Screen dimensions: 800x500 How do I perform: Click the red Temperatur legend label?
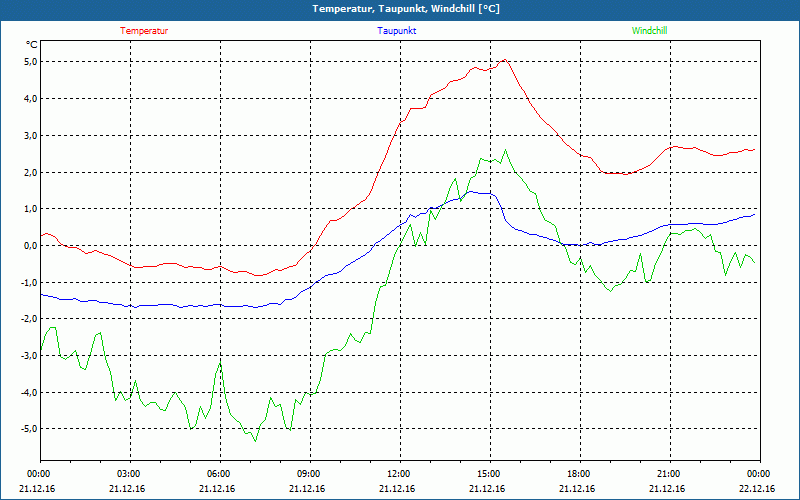144,31
